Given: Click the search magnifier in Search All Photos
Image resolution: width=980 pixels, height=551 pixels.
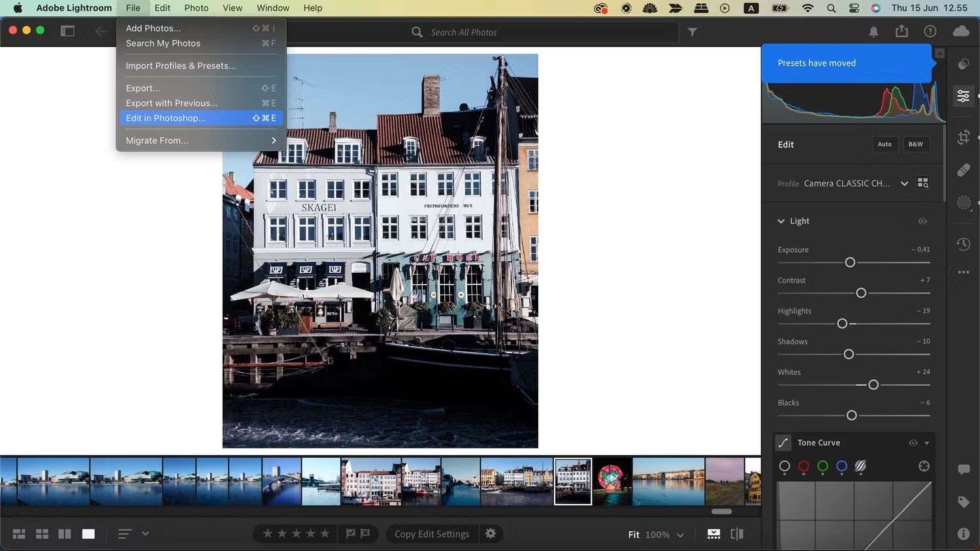Looking at the screenshot, I should point(416,31).
